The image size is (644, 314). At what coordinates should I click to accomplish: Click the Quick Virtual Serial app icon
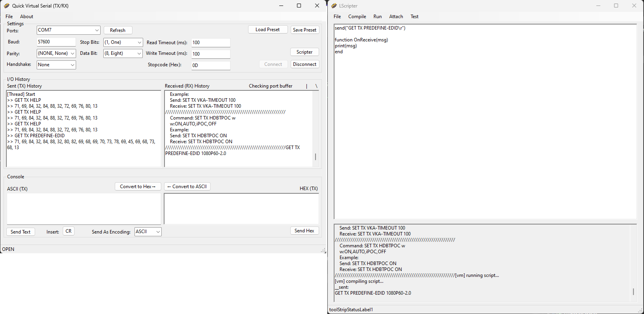click(7, 6)
